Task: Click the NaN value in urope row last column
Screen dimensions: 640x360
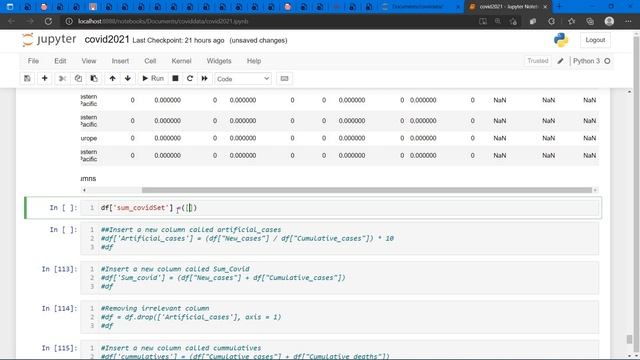Action: pos(589,138)
